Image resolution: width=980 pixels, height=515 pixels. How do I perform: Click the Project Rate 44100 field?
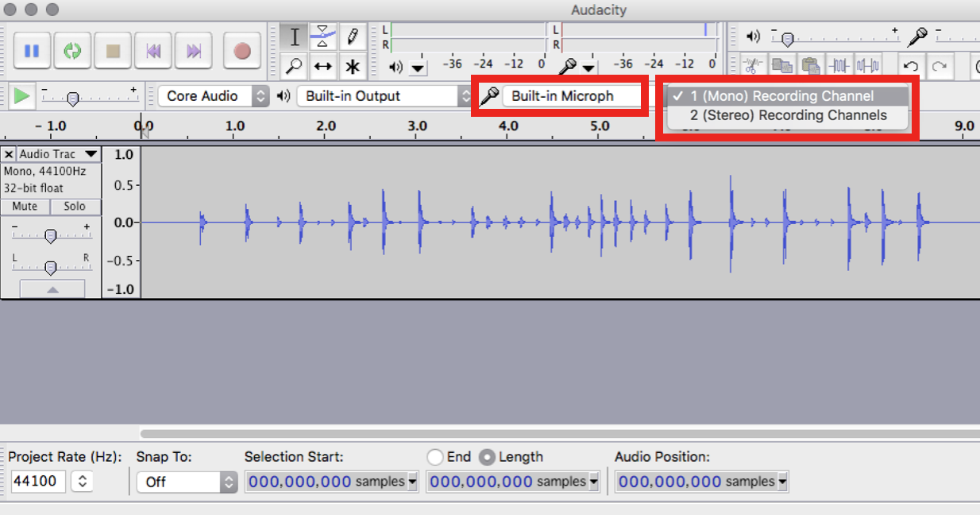pyautogui.click(x=37, y=482)
